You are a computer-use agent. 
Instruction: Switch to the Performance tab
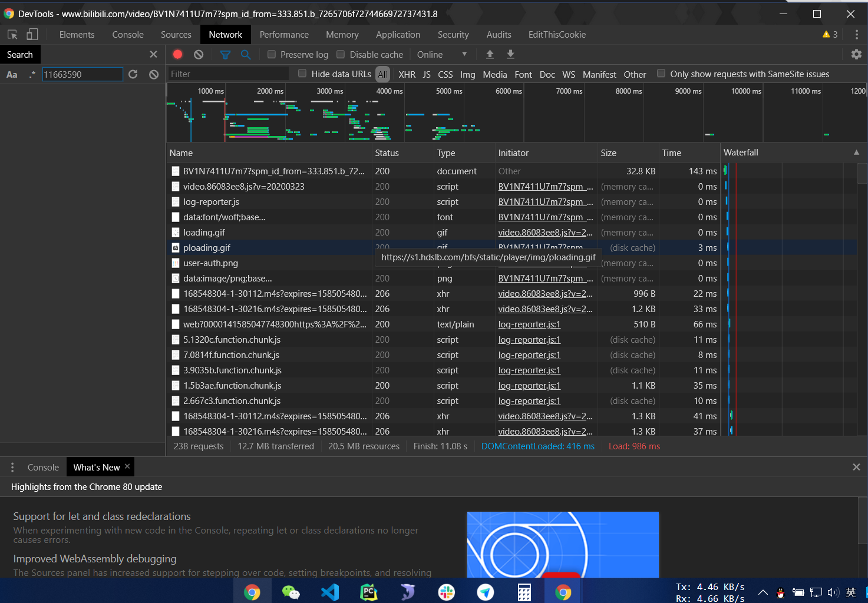pos(284,35)
